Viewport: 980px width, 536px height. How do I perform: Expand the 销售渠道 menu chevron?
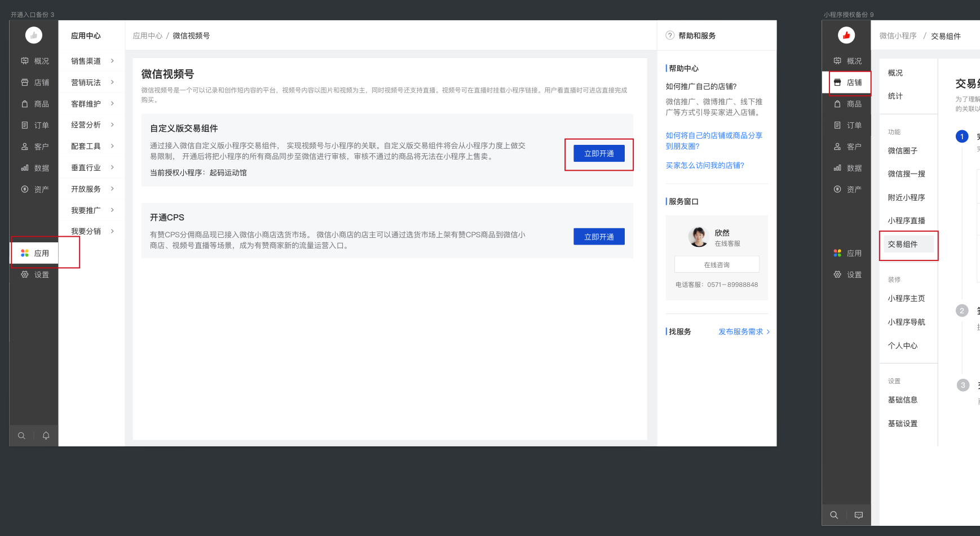(112, 61)
